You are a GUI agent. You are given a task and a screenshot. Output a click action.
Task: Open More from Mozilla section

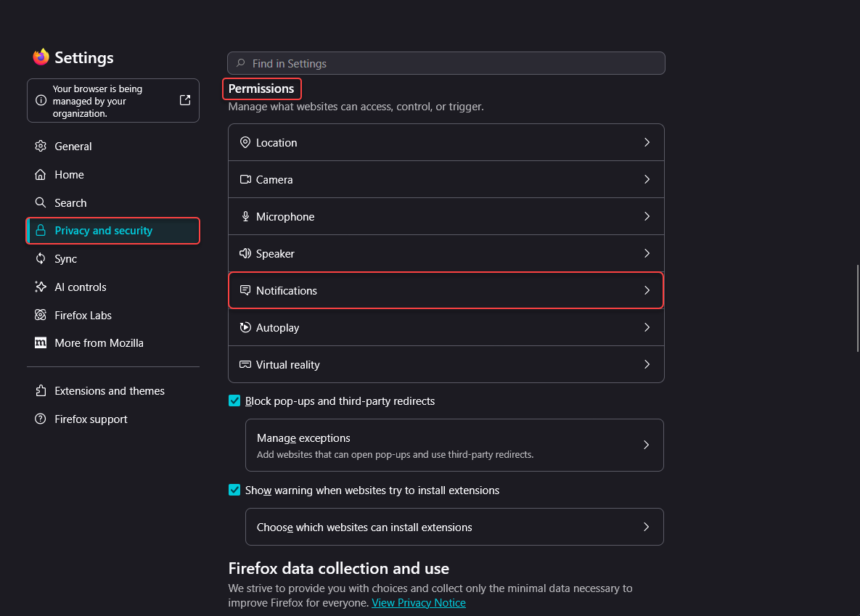tap(113, 343)
